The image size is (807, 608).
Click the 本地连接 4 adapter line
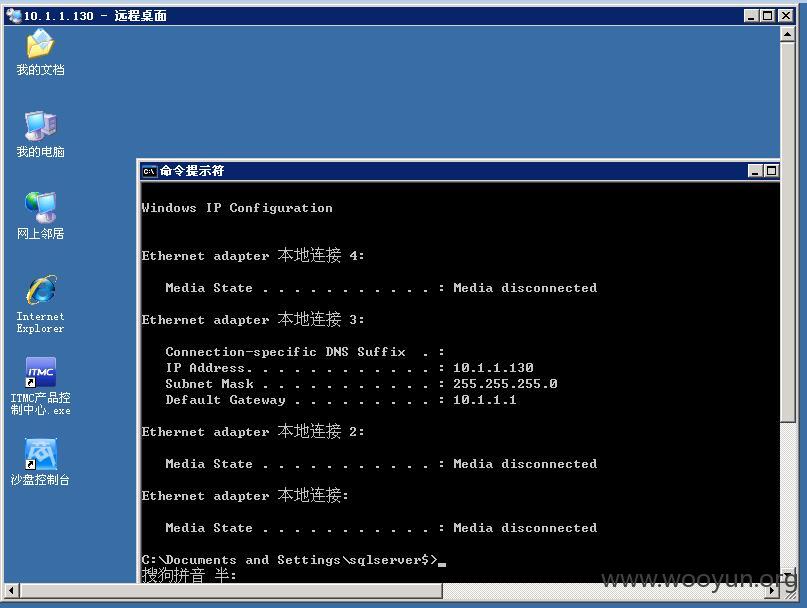click(x=253, y=255)
